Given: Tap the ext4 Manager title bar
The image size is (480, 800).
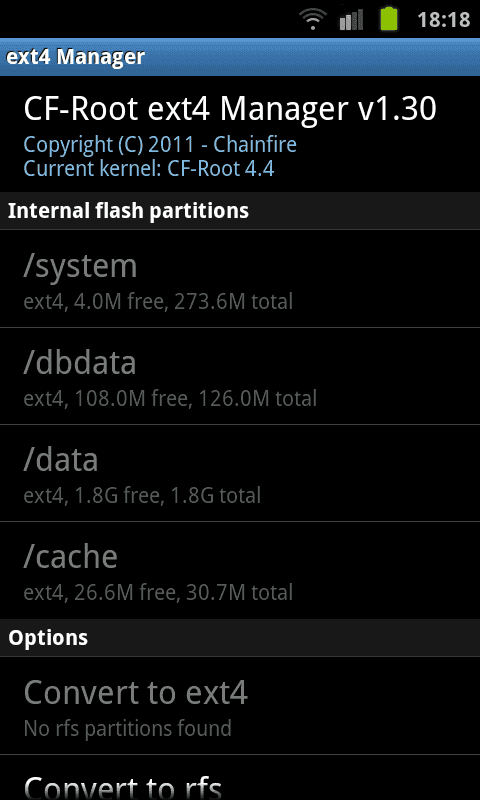Looking at the screenshot, I should click(x=240, y=57).
